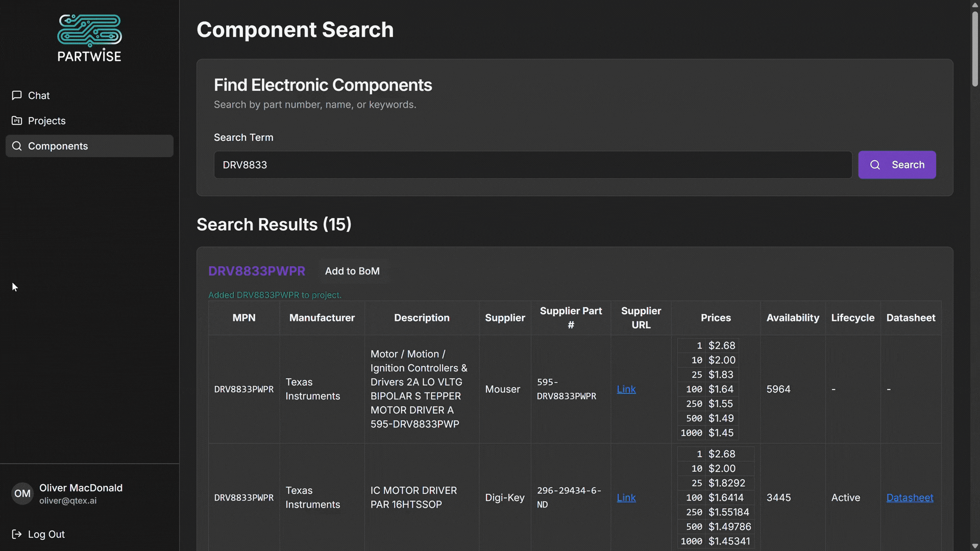Click the Mouser row motor driver description

tap(419, 389)
